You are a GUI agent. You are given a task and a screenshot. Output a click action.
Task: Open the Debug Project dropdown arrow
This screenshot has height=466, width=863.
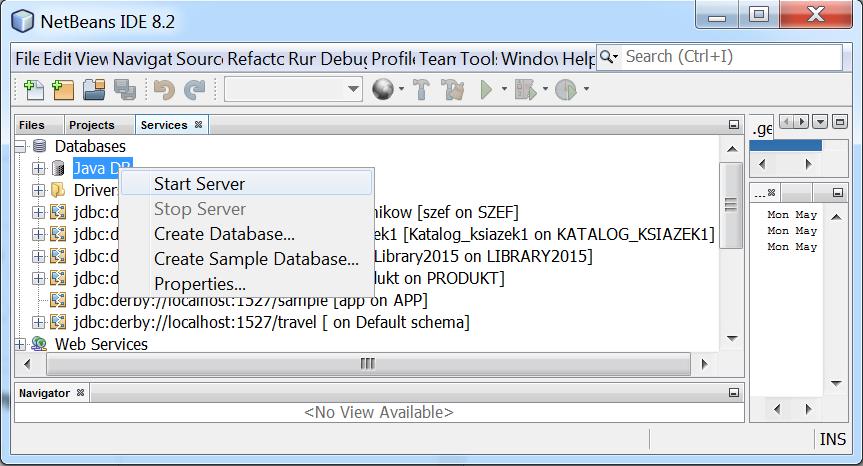pos(545,89)
